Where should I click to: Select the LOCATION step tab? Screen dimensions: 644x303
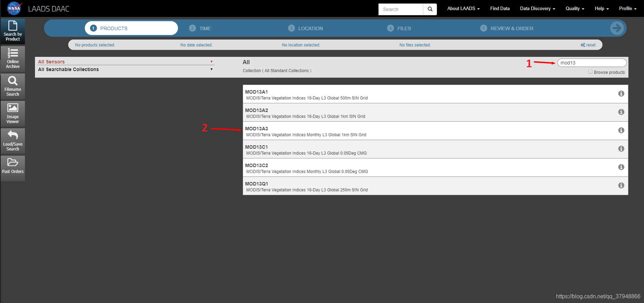[305, 28]
